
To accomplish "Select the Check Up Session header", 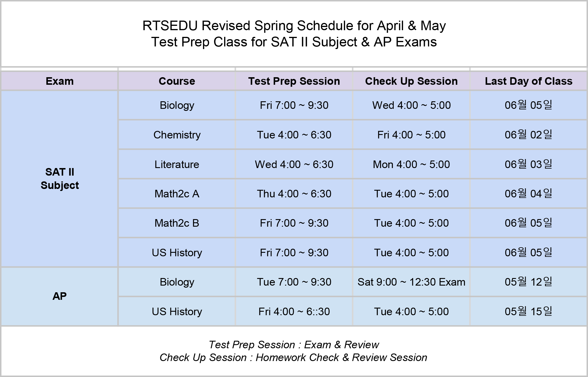I will (x=411, y=81).
